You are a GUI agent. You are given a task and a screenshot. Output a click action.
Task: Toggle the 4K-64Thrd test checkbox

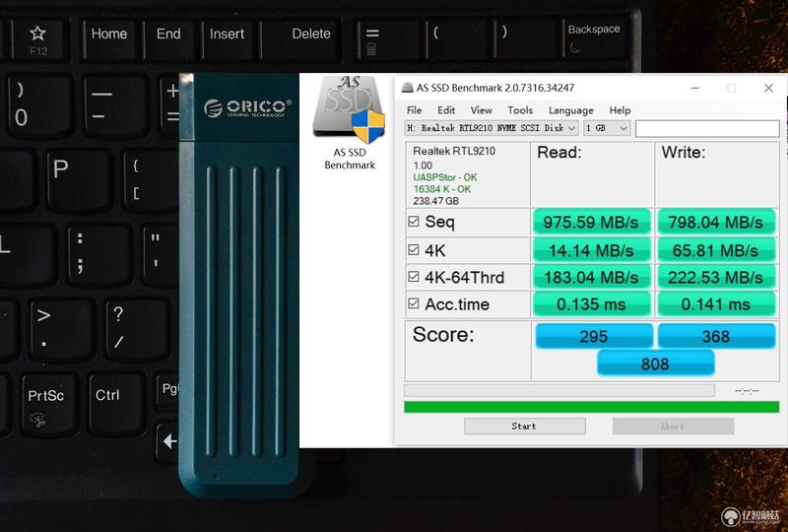pyautogui.click(x=414, y=277)
